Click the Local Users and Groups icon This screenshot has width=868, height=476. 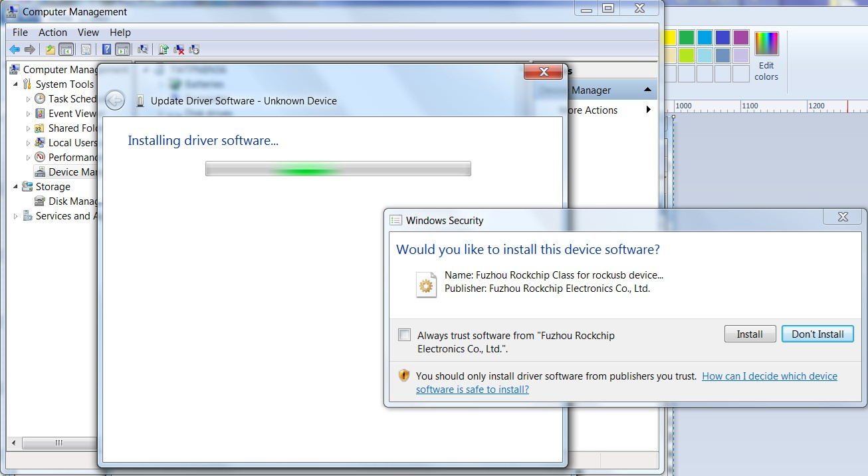[x=40, y=142]
